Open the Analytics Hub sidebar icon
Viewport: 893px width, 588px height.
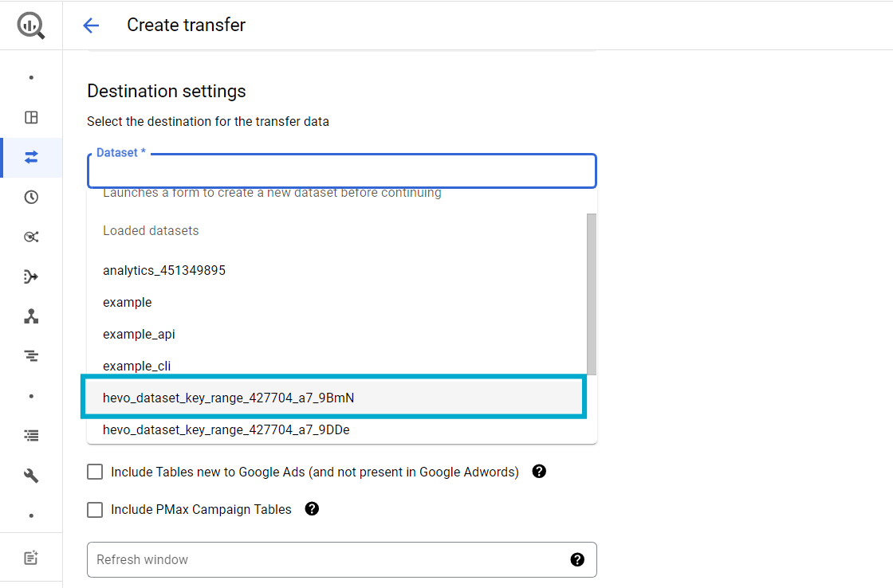point(31,237)
